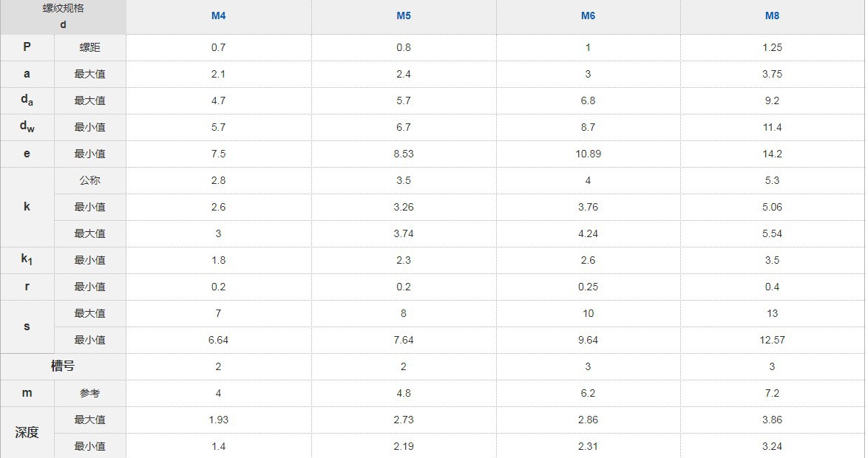The width and height of the screenshot is (868, 458).
Task: Open the M5 column header link
Action: click(x=403, y=16)
